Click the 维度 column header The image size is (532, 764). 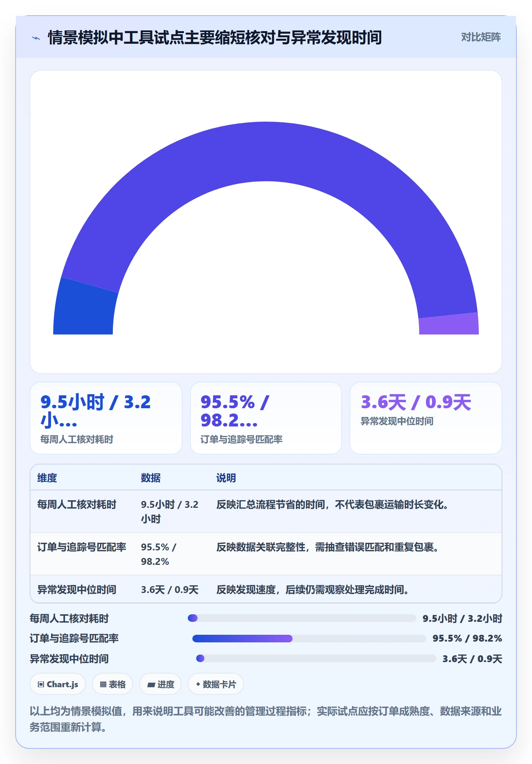pos(47,478)
